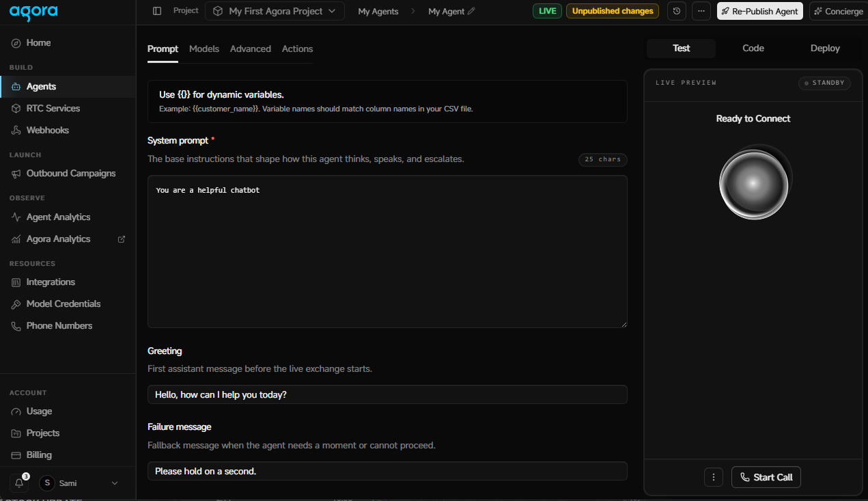Click My Agent breadcrumb

coord(446,12)
